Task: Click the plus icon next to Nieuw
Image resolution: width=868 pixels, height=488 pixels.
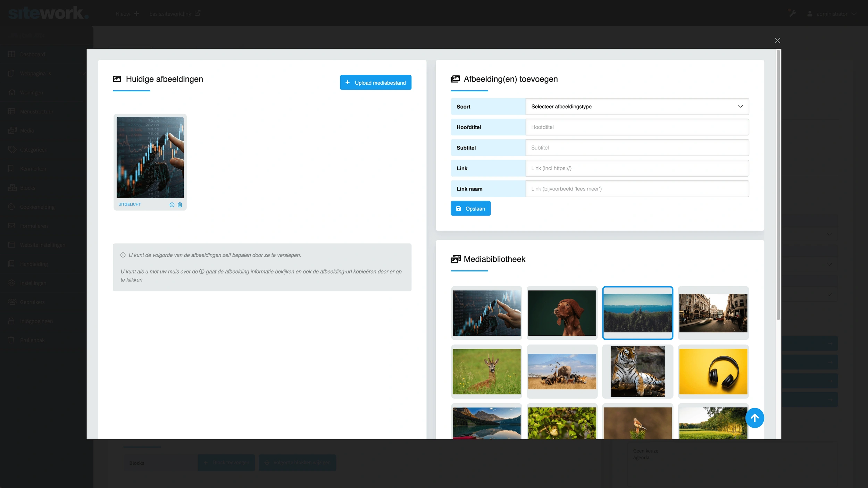Action: coord(136,14)
